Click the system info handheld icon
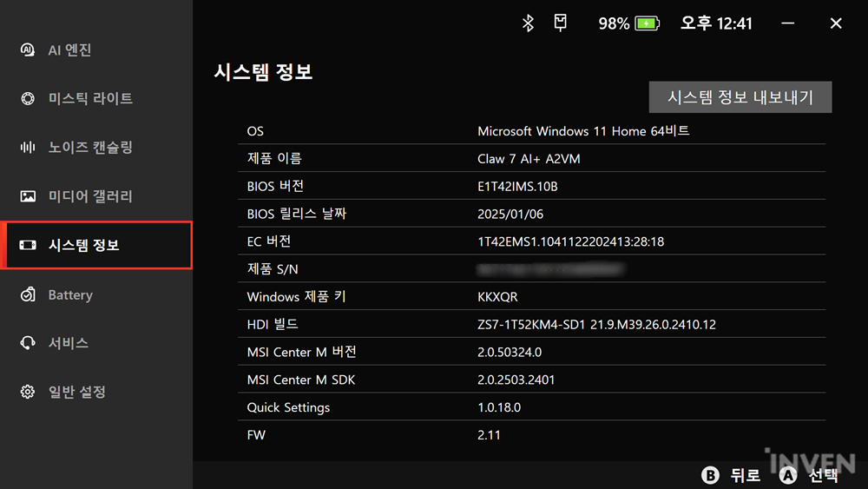 click(x=28, y=245)
